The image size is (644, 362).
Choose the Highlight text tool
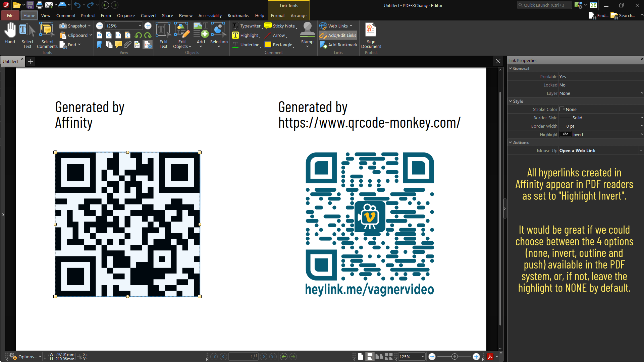[246, 35]
